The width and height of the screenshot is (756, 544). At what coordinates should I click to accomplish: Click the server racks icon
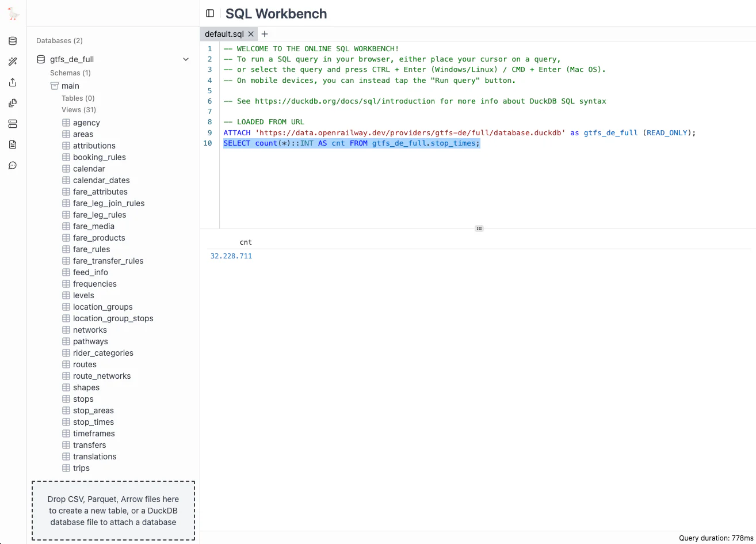coord(13,124)
